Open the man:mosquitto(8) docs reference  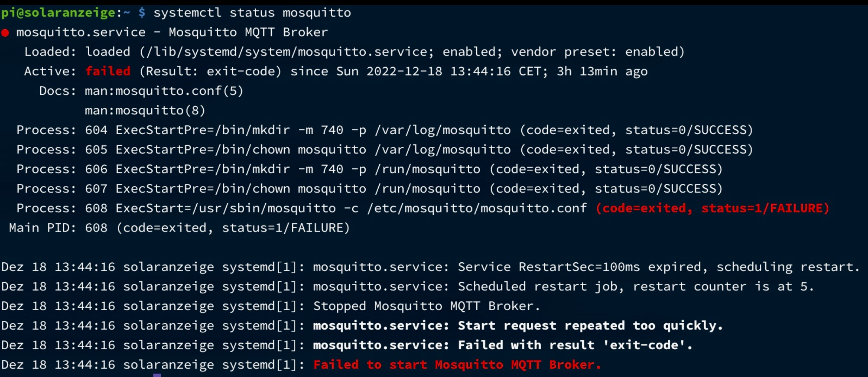point(145,111)
